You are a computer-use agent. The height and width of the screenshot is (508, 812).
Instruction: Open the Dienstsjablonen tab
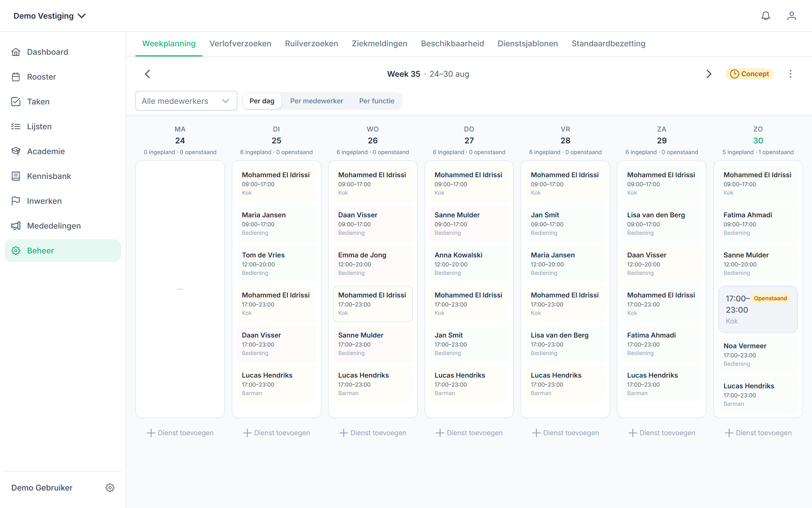[x=528, y=44]
